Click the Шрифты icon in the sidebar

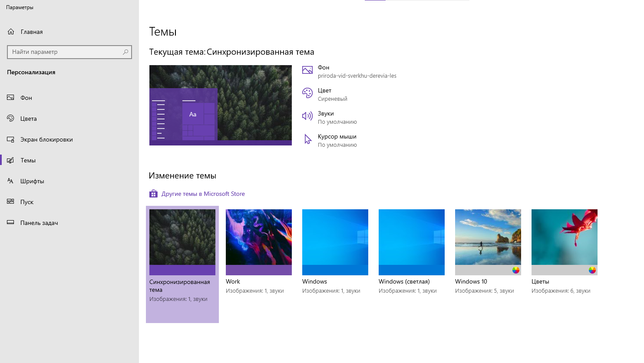(x=11, y=181)
